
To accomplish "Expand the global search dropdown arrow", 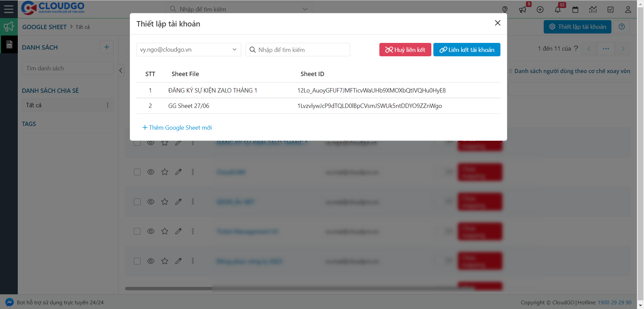I will pyautogui.click(x=305, y=9).
